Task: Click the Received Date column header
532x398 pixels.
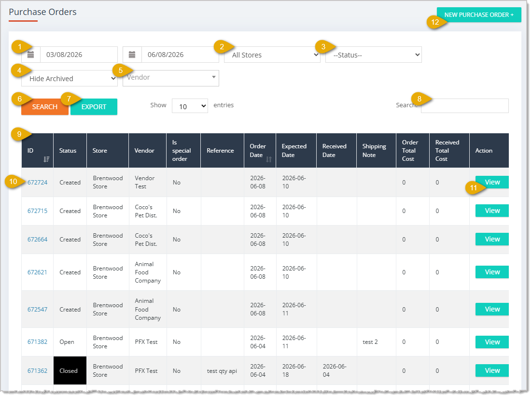Action: (336, 150)
